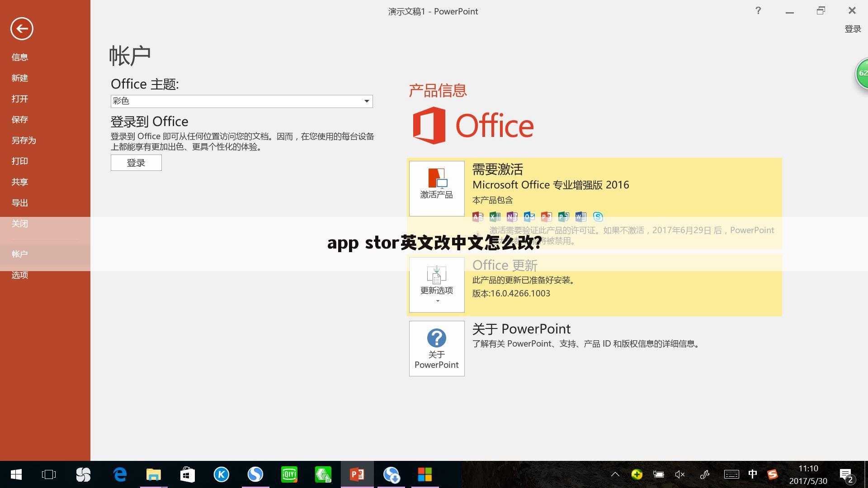Click the red Office logo
This screenshot has height=488, width=868.
(x=473, y=126)
